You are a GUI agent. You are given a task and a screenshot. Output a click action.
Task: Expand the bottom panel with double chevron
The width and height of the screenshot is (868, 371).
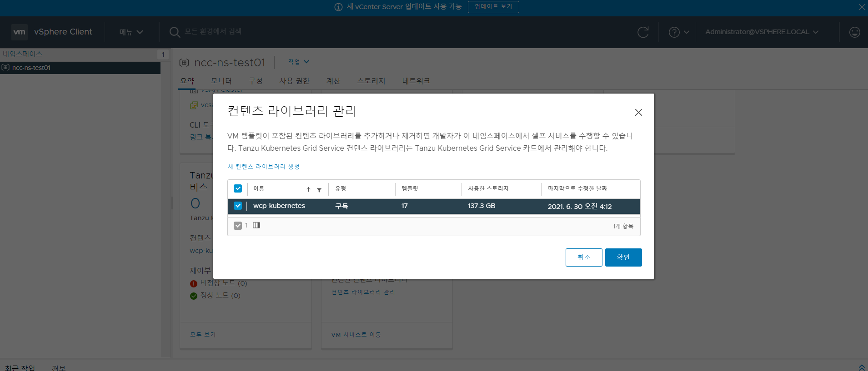[x=862, y=367]
